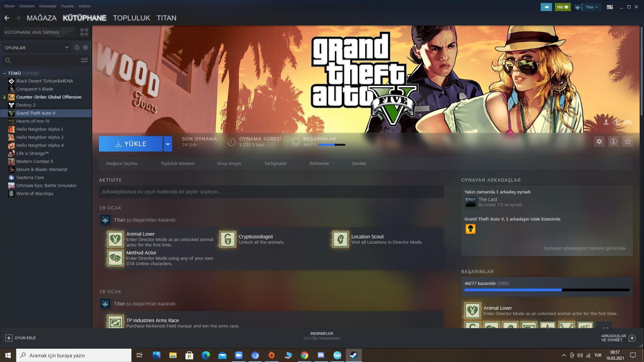The height and width of the screenshot is (362, 644).
Task: Open the 102 notifications inbox
Action: 562,7
